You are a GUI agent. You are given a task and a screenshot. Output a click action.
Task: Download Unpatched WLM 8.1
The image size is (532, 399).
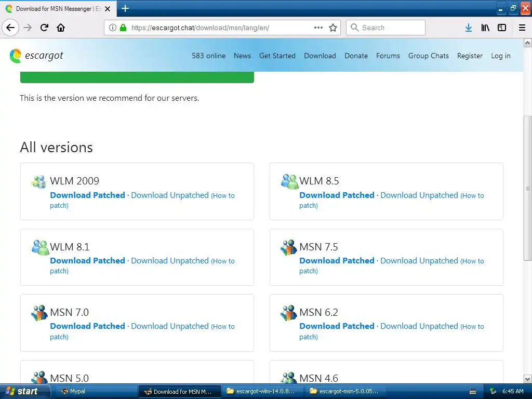(x=170, y=261)
